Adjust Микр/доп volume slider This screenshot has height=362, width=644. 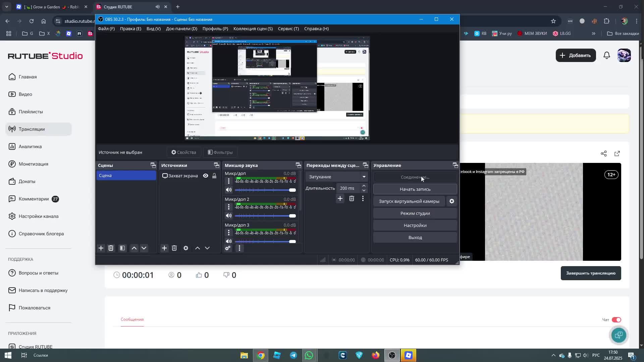[265, 190]
